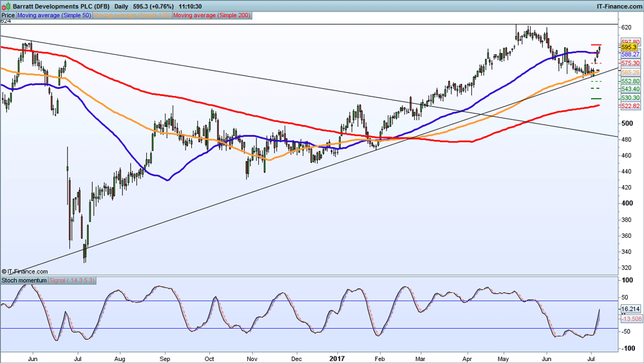Click the 400 value on price axis

click(627, 203)
